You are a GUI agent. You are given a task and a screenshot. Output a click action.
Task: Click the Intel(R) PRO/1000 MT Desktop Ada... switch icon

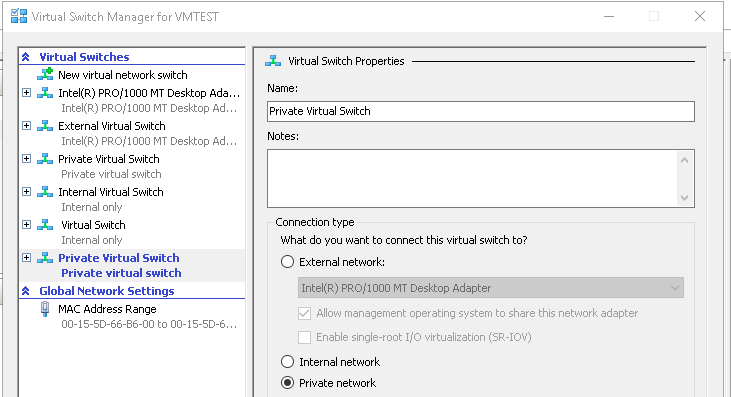[45, 93]
